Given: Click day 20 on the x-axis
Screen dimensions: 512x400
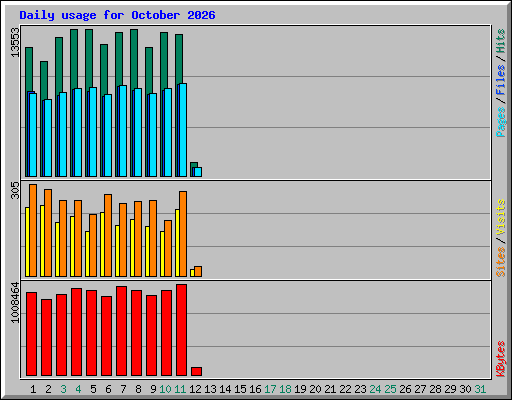Looking at the screenshot, I should [x=315, y=389].
